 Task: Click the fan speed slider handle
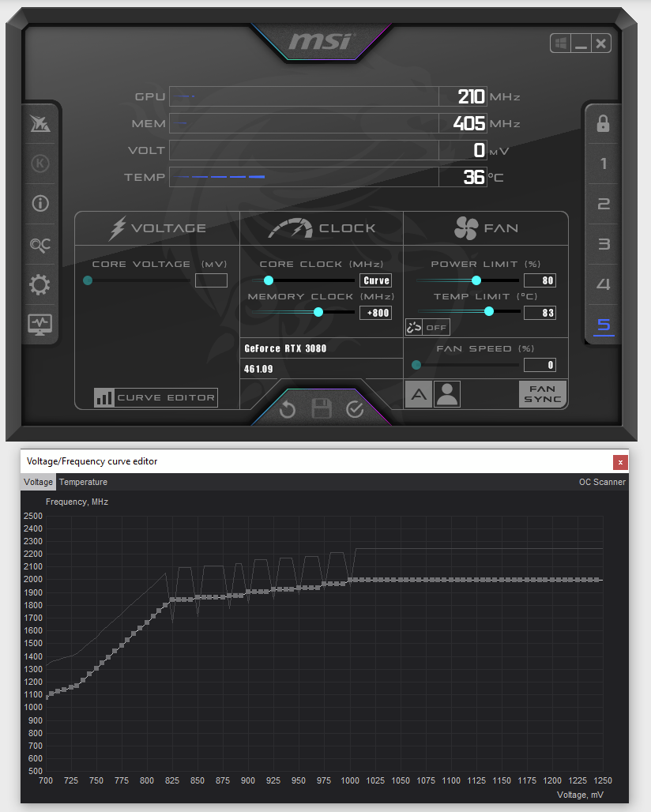click(x=416, y=365)
